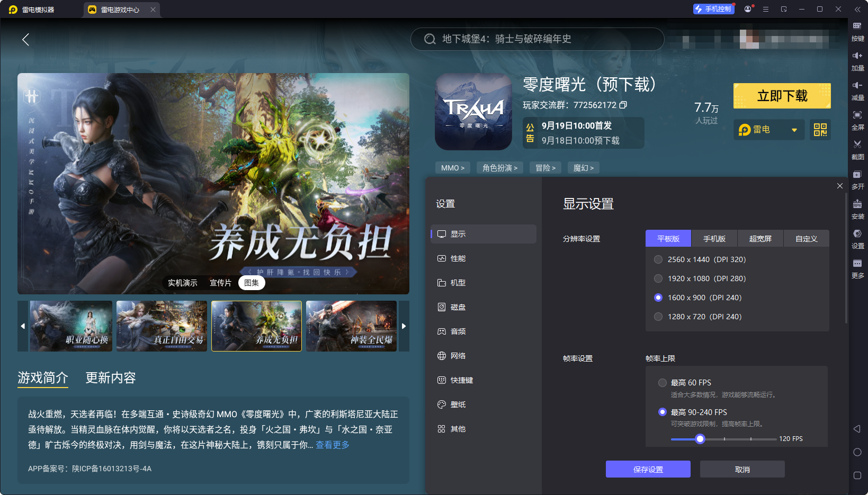Select the 最高 60 FPS option
868x495 pixels.
(662, 383)
